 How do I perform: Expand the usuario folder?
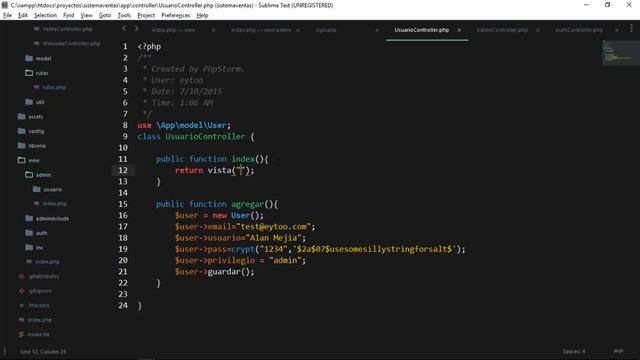[x=53, y=189]
